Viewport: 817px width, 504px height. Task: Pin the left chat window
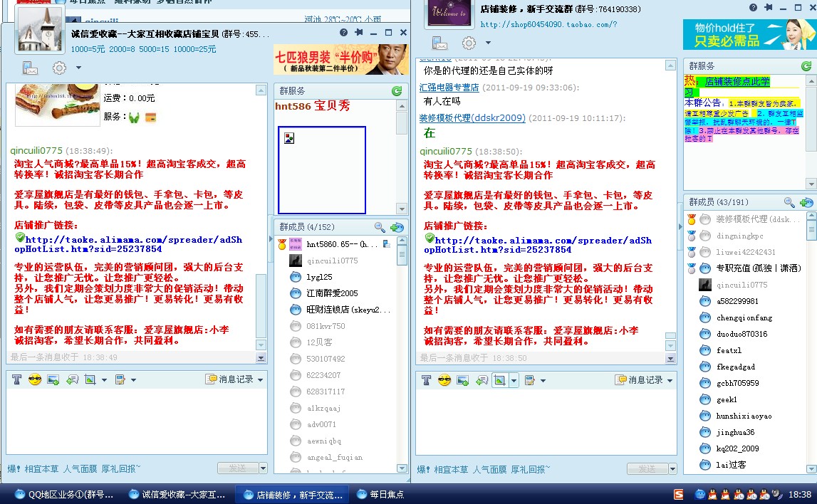tap(358, 32)
